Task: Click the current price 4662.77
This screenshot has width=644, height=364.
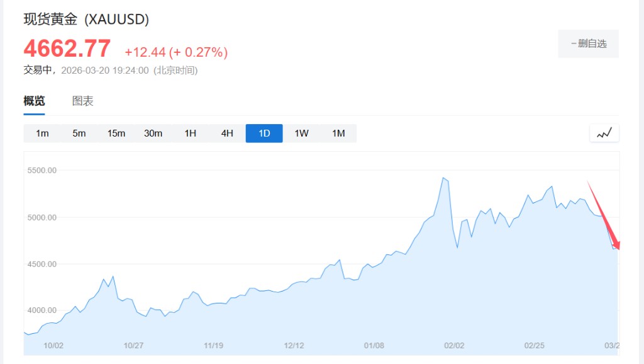Action: coord(67,49)
